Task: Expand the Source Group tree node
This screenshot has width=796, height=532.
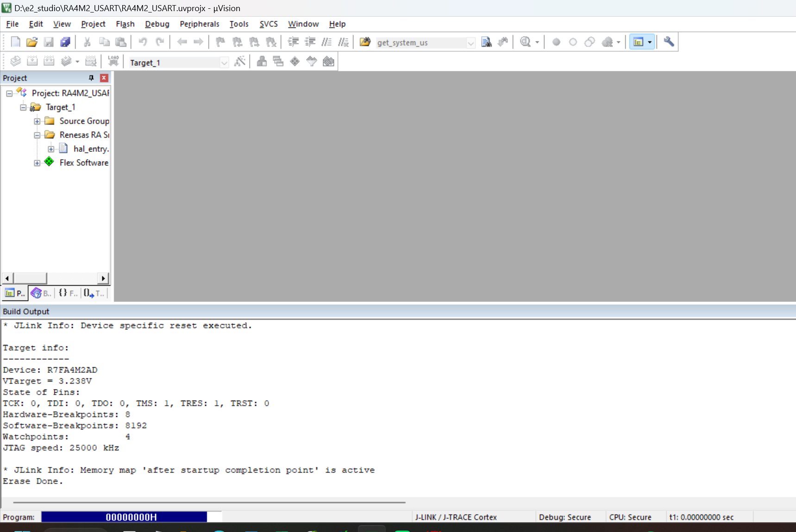Action: 37,121
